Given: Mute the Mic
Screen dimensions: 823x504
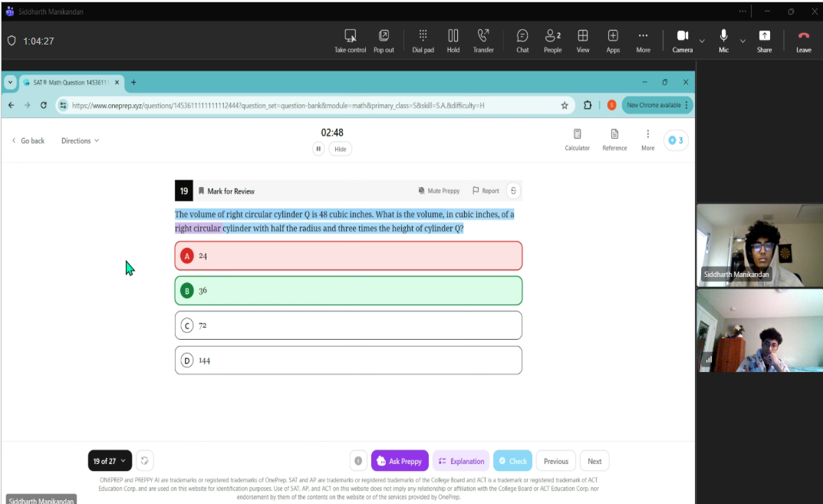Looking at the screenshot, I should pyautogui.click(x=724, y=41).
